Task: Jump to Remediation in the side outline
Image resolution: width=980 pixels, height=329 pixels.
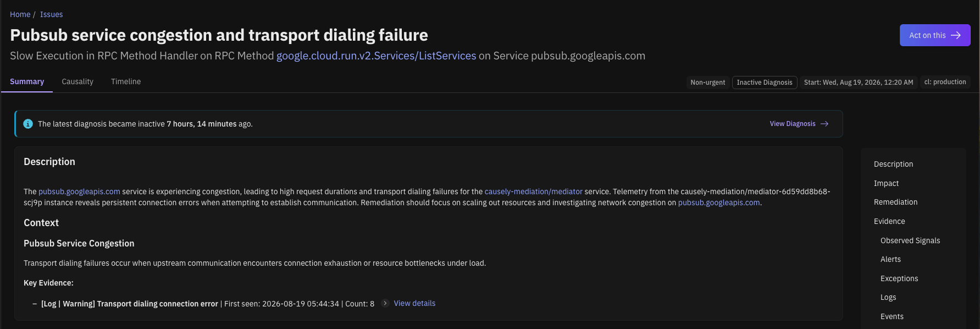Action: (895, 202)
